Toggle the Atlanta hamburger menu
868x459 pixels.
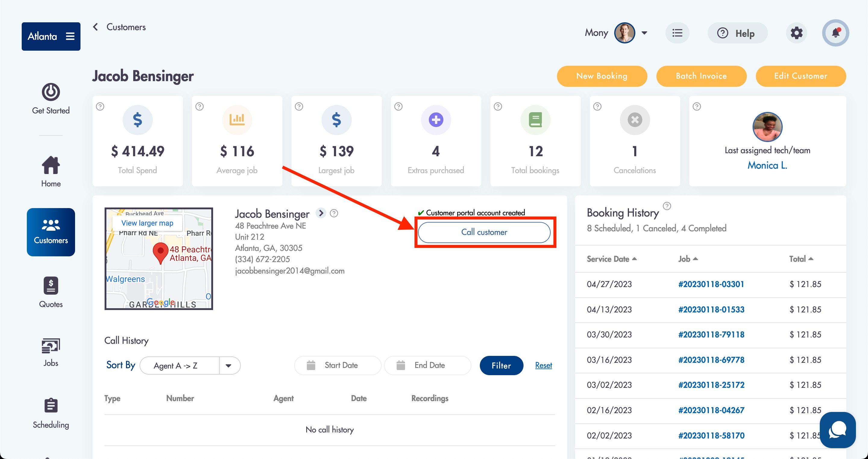click(70, 36)
